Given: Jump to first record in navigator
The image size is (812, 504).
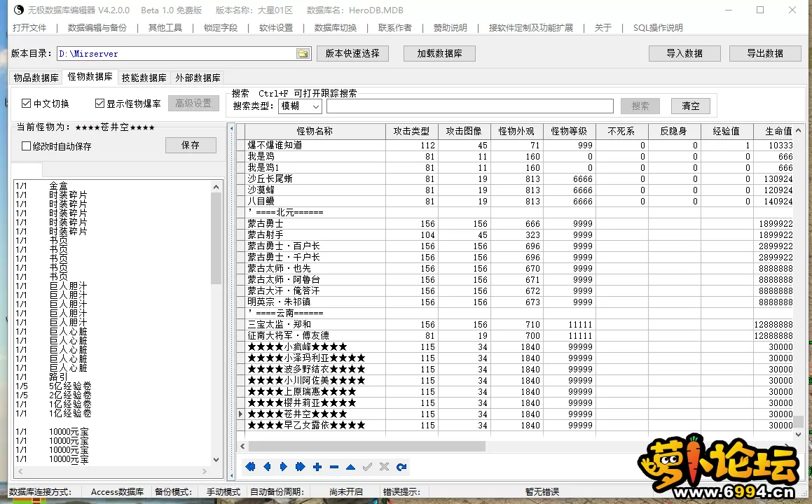Looking at the screenshot, I should 250,467.
